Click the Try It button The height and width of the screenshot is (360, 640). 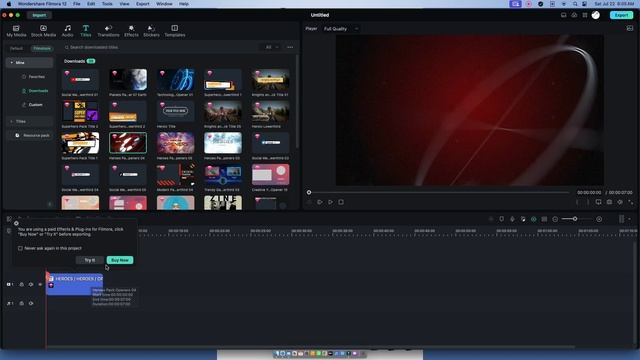[x=89, y=260]
